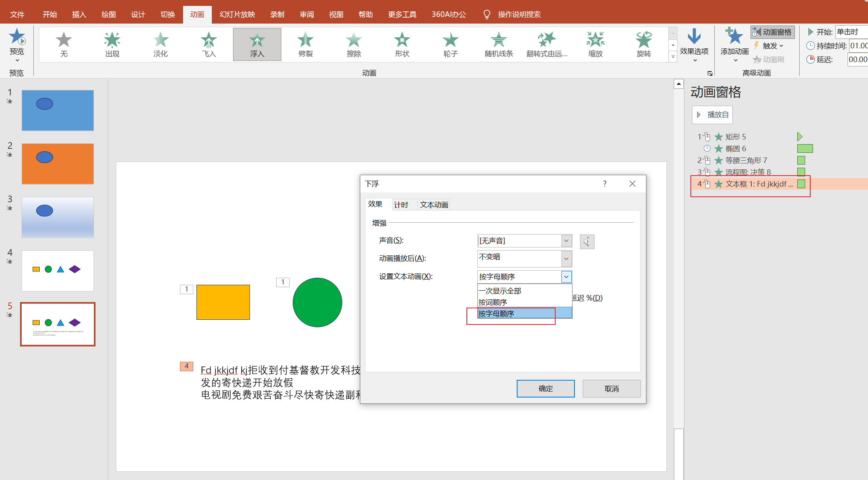Toggle the 动画窗格 animation pane button

(773, 32)
